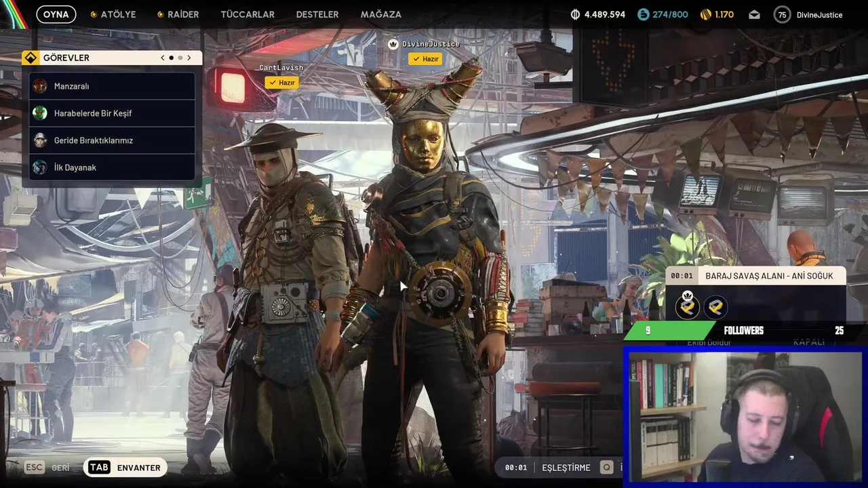Click the GÖREVLER quest panel icon
The image size is (868, 488).
coord(30,58)
